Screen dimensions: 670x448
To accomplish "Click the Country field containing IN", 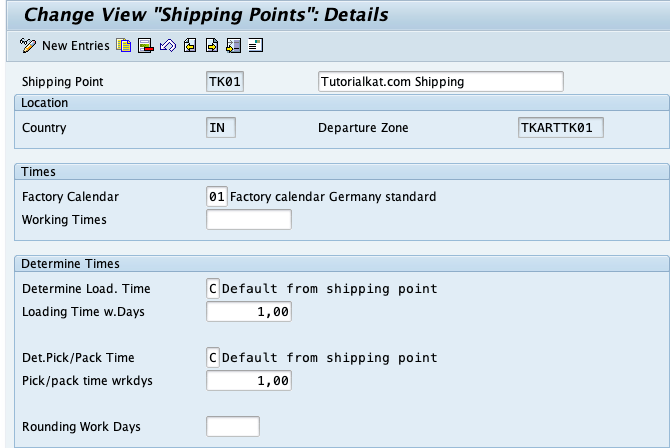I will tap(220, 127).
